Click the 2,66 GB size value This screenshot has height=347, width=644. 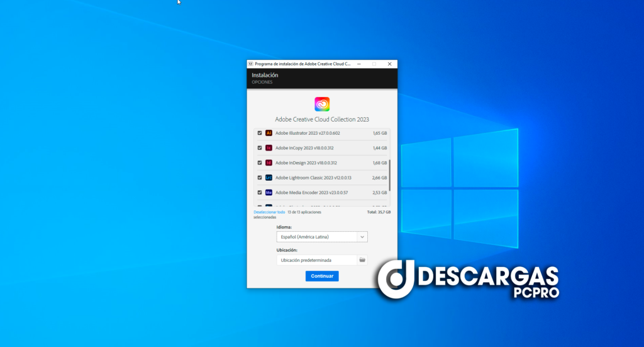pyautogui.click(x=379, y=178)
